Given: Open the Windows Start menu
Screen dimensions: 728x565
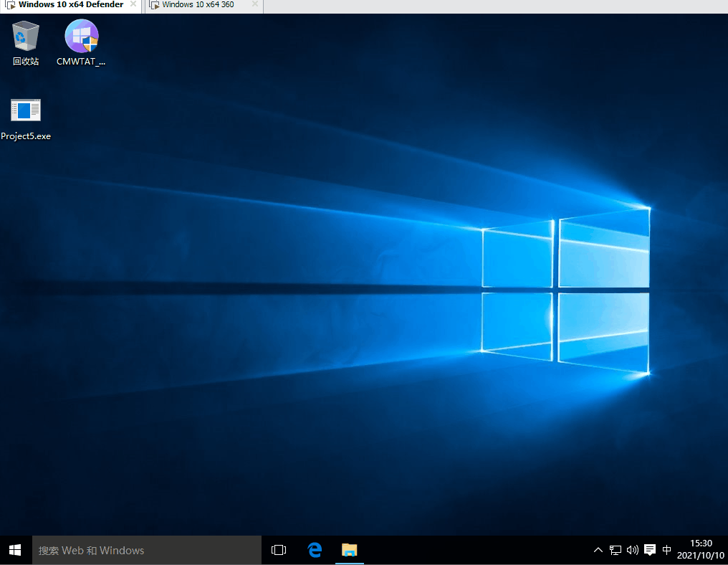Looking at the screenshot, I should 15,550.
